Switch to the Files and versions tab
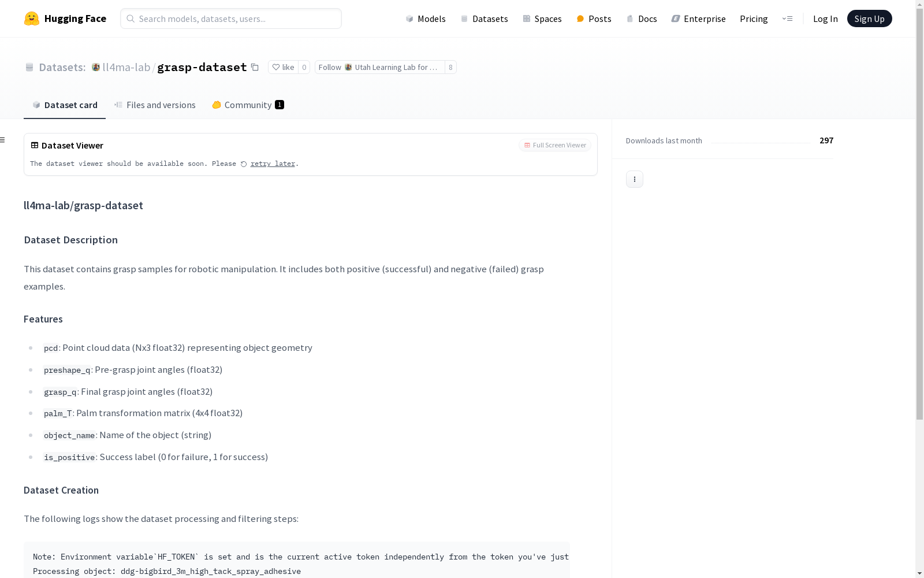The image size is (924, 578). coord(155,105)
